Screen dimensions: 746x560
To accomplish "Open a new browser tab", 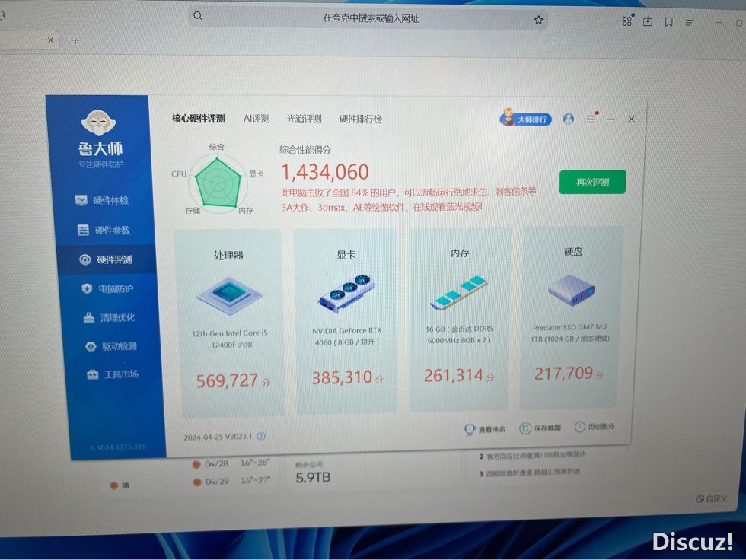I will pos(75,40).
